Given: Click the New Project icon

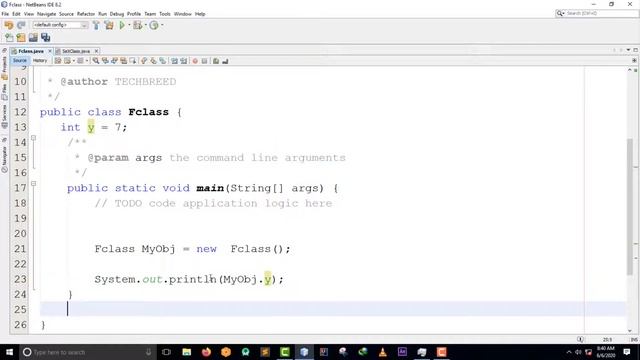Looking at the screenshot, I should pyautogui.click(x=21, y=38).
